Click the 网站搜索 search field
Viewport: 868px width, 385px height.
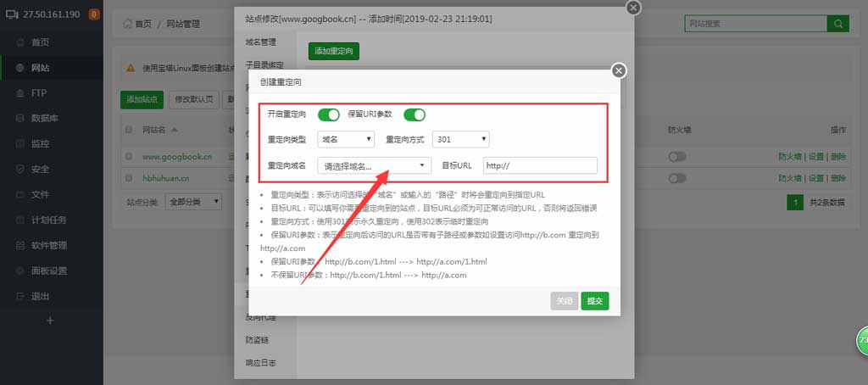pyautogui.click(x=756, y=23)
